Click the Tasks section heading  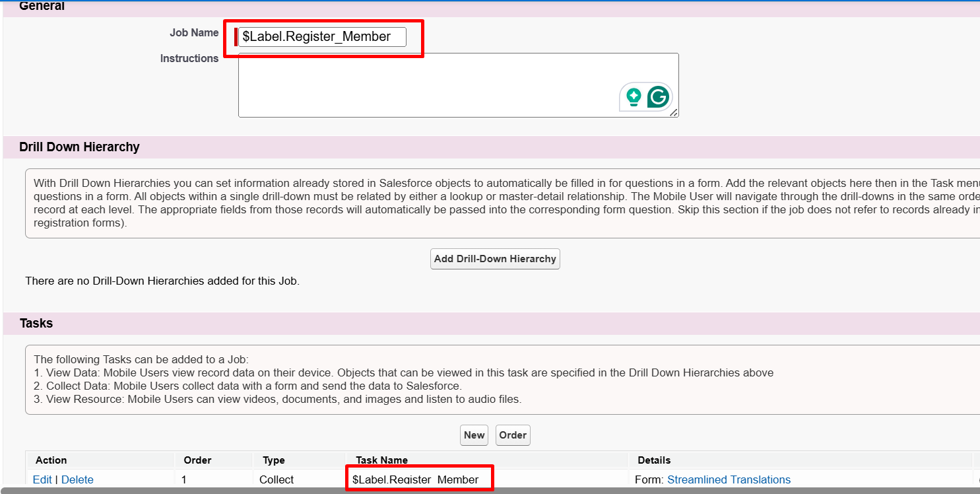click(x=36, y=323)
